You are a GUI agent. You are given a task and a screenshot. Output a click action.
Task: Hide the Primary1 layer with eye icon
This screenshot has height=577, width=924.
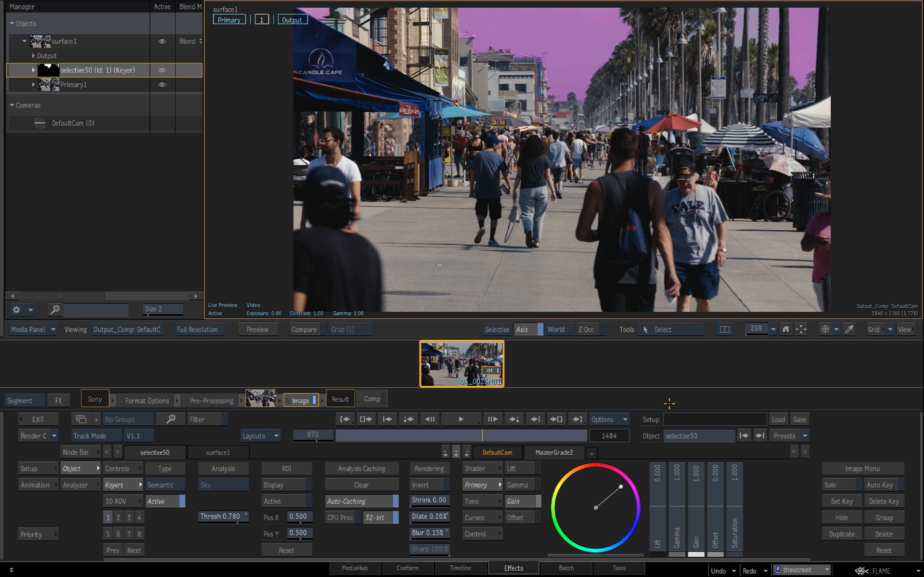[162, 85]
